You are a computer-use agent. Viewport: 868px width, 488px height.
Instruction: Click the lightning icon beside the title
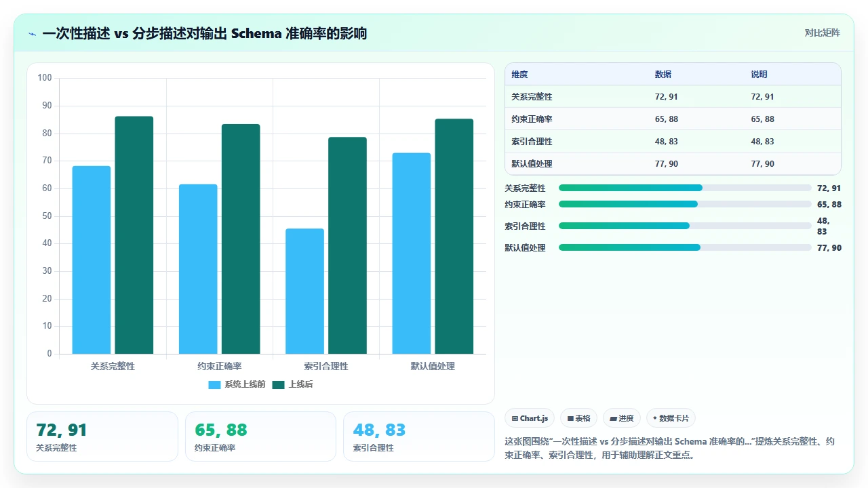tap(32, 34)
